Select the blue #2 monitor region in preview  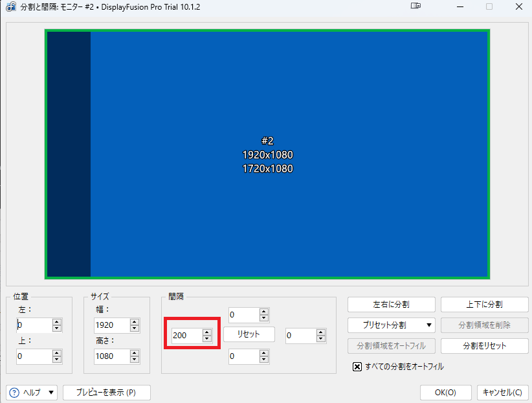pos(289,154)
